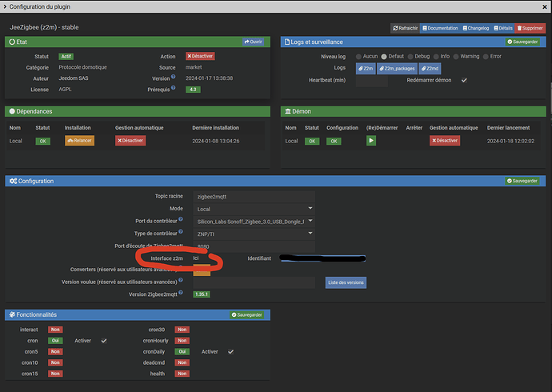Open the Changelog
The image size is (552, 392).
(x=476, y=28)
